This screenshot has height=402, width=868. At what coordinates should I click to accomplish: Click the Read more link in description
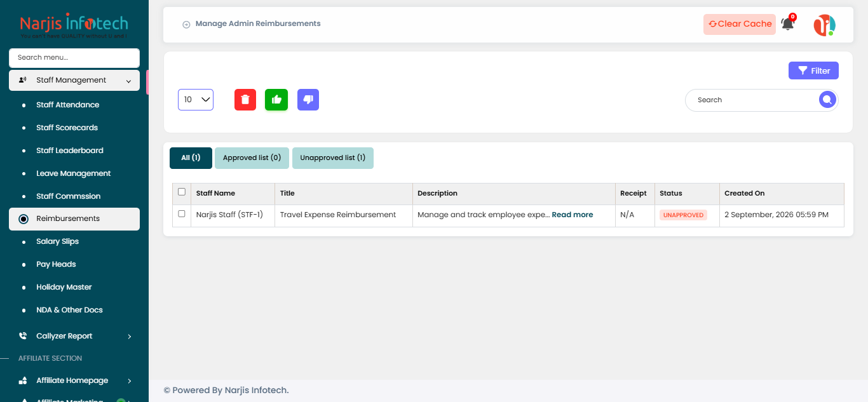573,215
